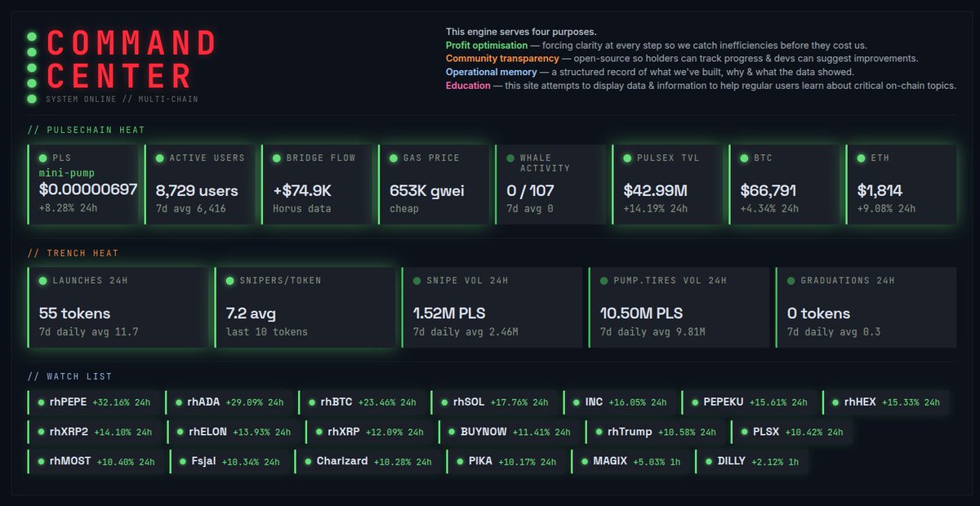Select rhXRP2 in the watch list
The height and width of the screenshot is (506, 980).
[94, 432]
